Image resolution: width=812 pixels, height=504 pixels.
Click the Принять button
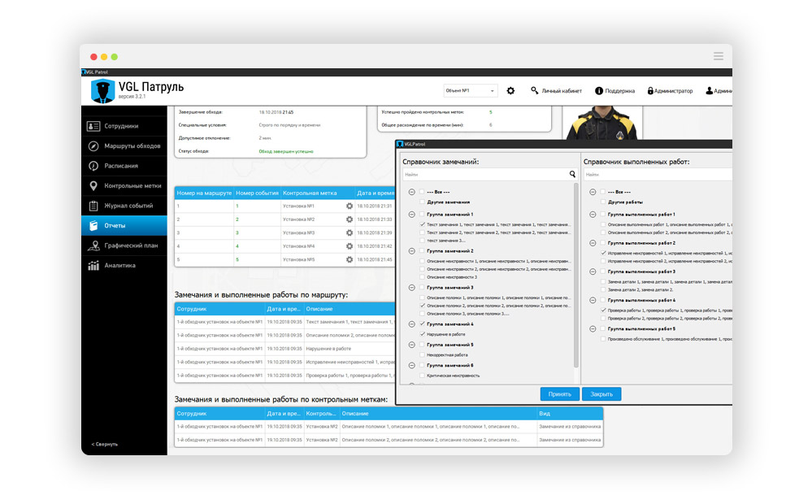pyautogui.click(x=560, y=394)
